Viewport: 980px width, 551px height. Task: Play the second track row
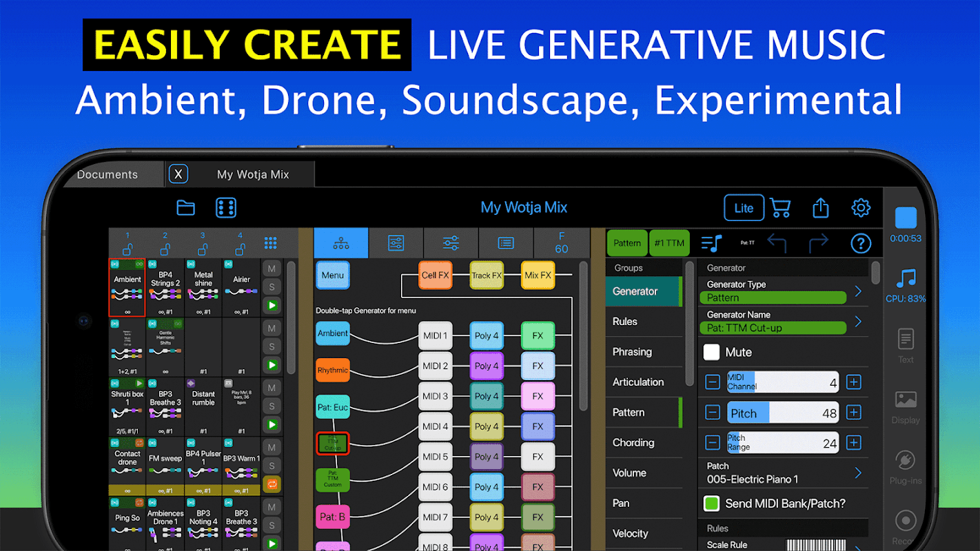click(272, 365)
